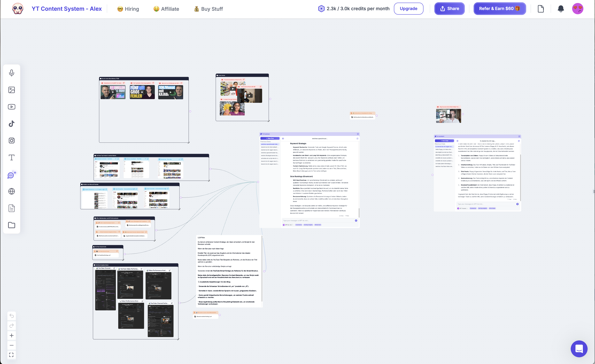Click the Upgrade button
The width and height of the screenshot is (595, 364).
(408, 9)
